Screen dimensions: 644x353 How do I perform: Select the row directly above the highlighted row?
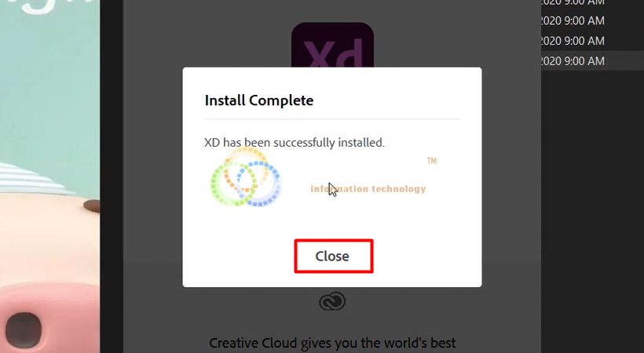click(592, 41)
